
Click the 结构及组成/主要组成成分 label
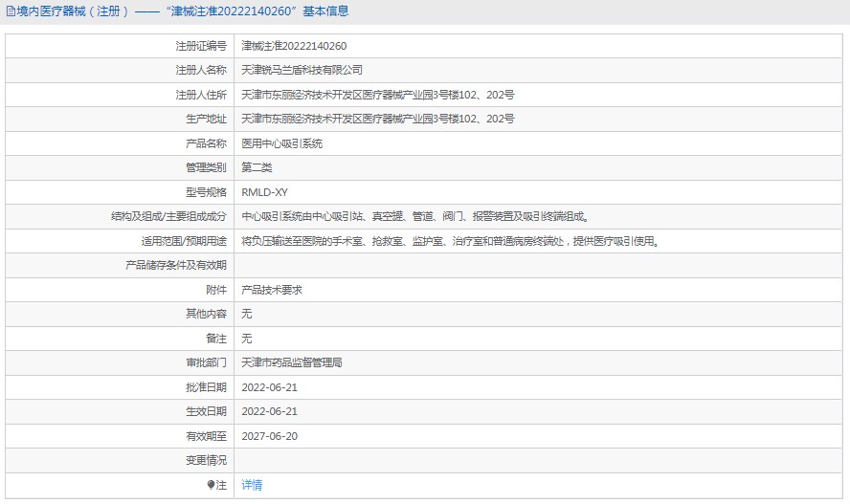[168, 216]
